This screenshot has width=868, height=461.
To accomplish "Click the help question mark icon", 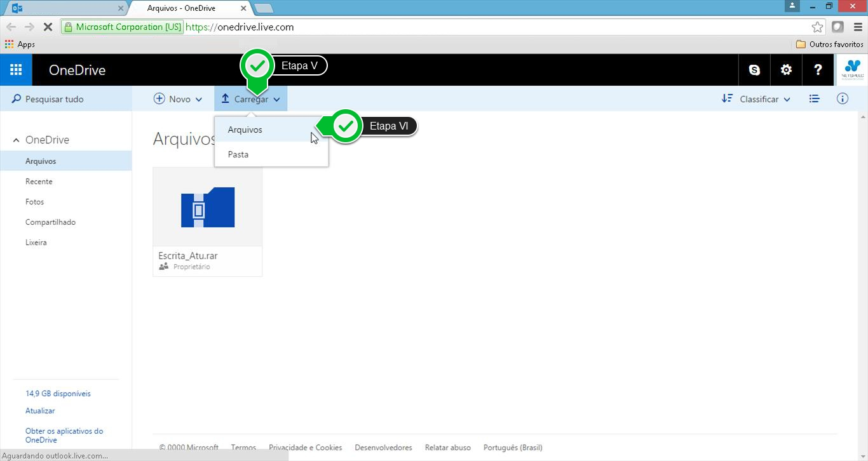I will click(818, 70).
